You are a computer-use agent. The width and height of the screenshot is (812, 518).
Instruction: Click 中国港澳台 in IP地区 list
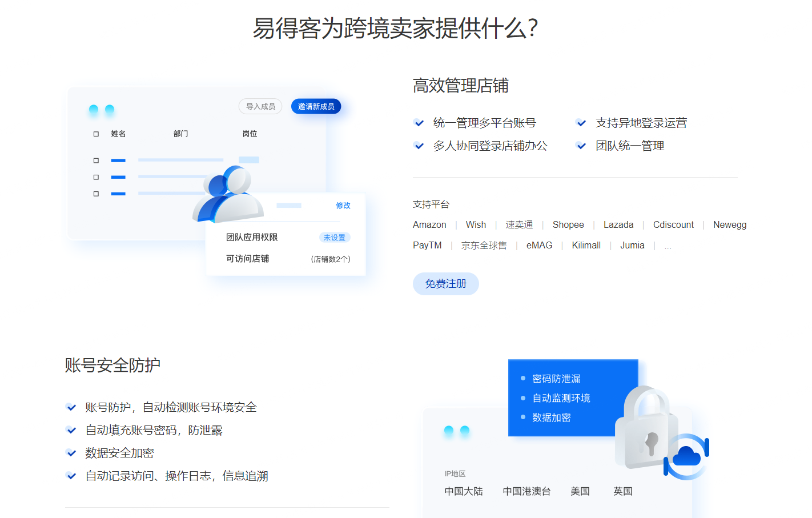click(x=526, y=491)
